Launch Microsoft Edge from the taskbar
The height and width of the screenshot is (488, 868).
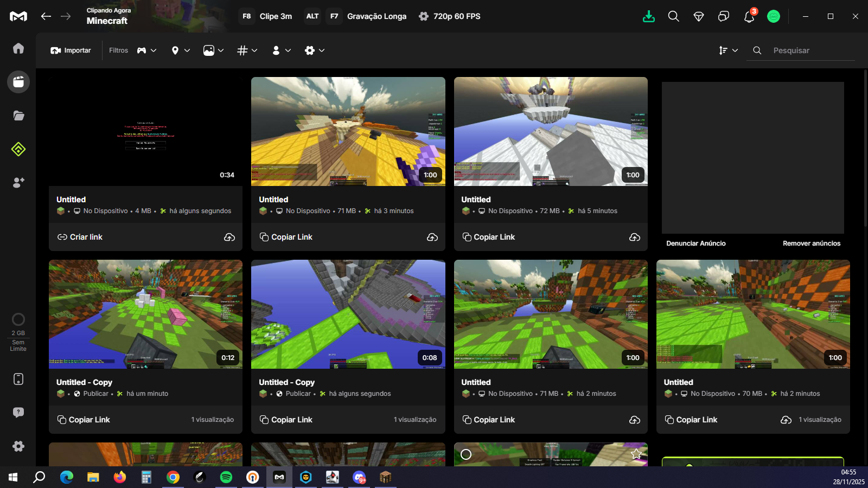[67, 477]
